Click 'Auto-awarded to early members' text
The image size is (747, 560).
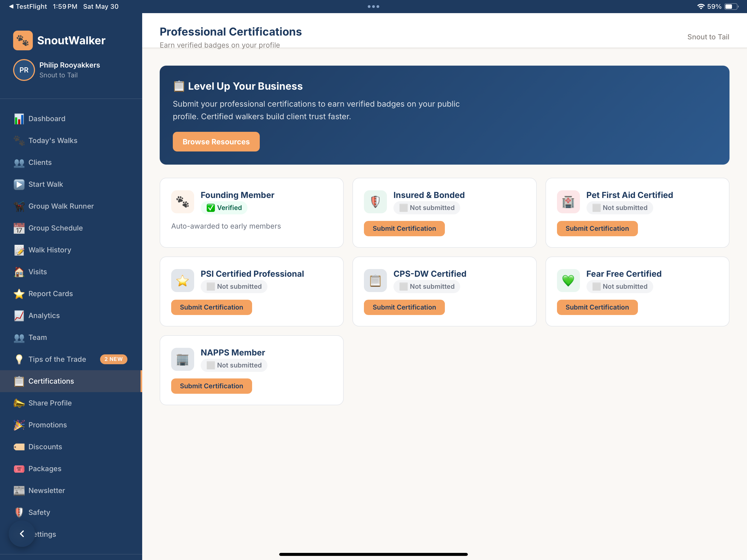pos(226,226)
